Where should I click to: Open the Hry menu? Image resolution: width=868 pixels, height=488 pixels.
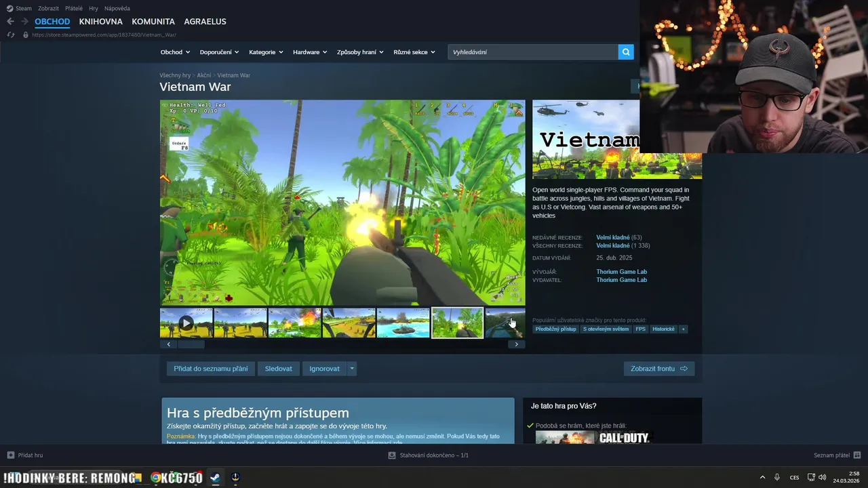click(x=94, y=8)
